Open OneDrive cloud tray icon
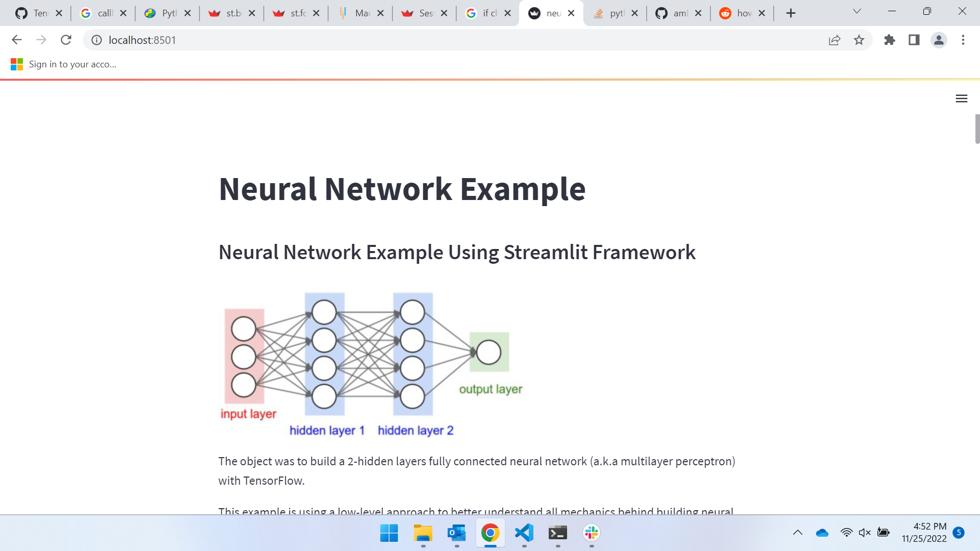This screenshot has width=980, height=551. (x=822, y=533)
